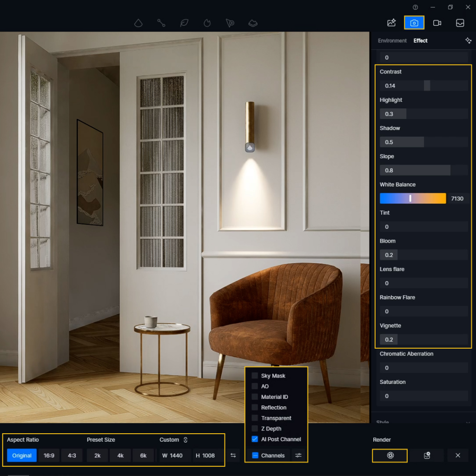Open the layers tool in top toolbar

click(x=252, y=23)
